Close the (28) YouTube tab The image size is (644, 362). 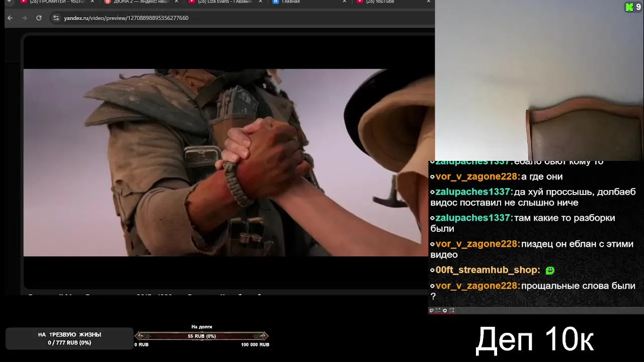click(429, 2)
